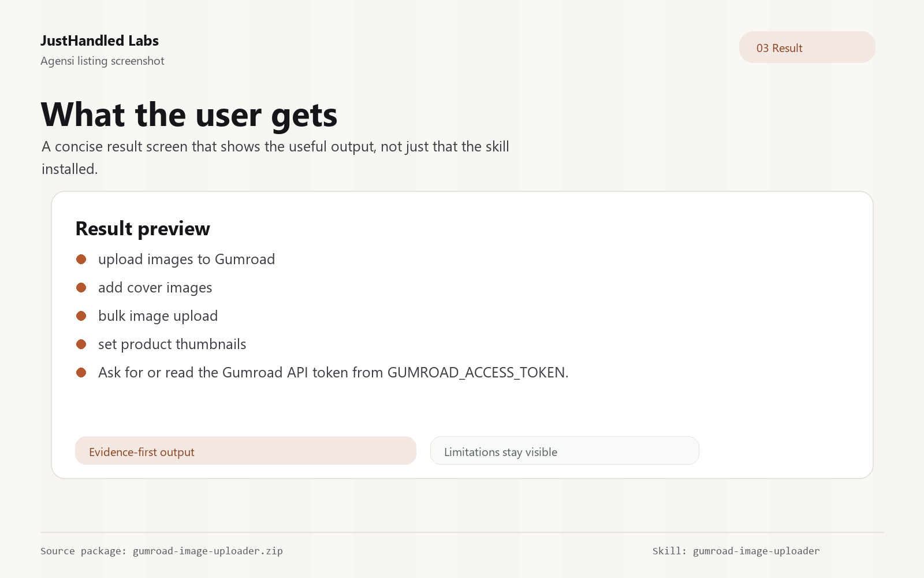Click the 'JustHandled Labs' title
This screenshot has height=578, width=924.
pos(99,41)
